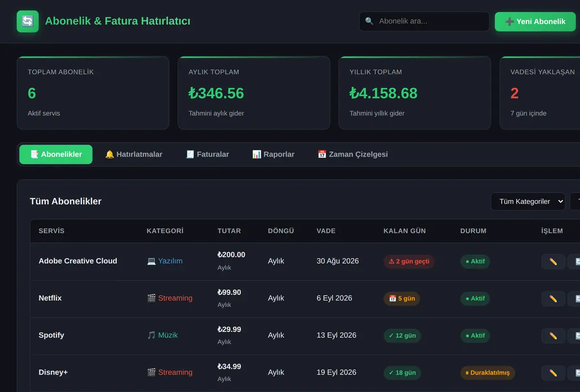The image size is (580, 392).
Task: Click the Yazılım category of Adobe Creative Cloud
Action: [x=165, y=261]
